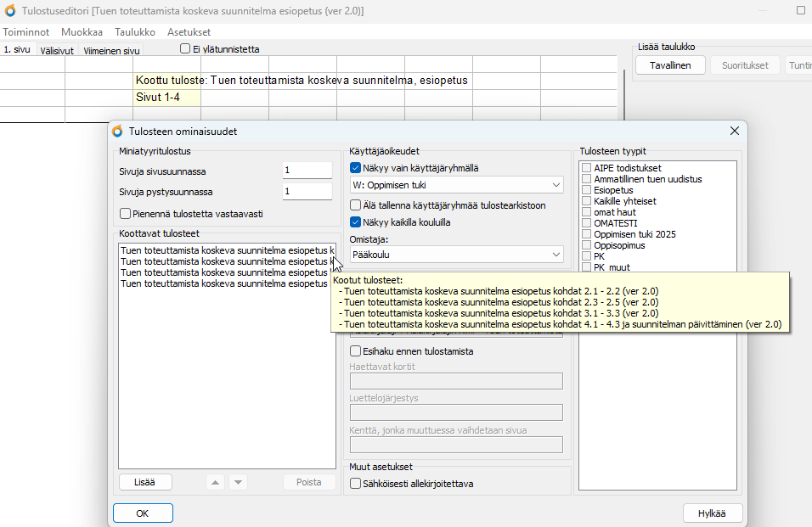
Task: Click the Haettavat kortit field
Action: [x=456, y=381]
